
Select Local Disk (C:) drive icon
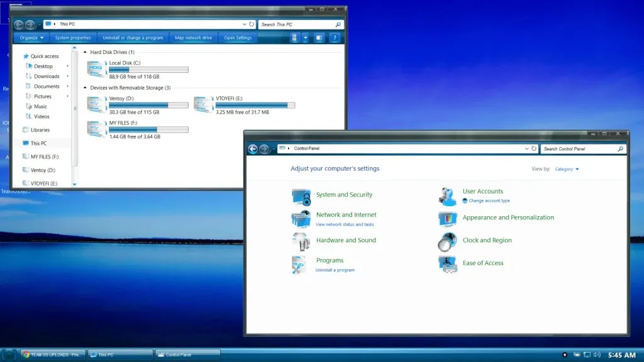point(97,69)
